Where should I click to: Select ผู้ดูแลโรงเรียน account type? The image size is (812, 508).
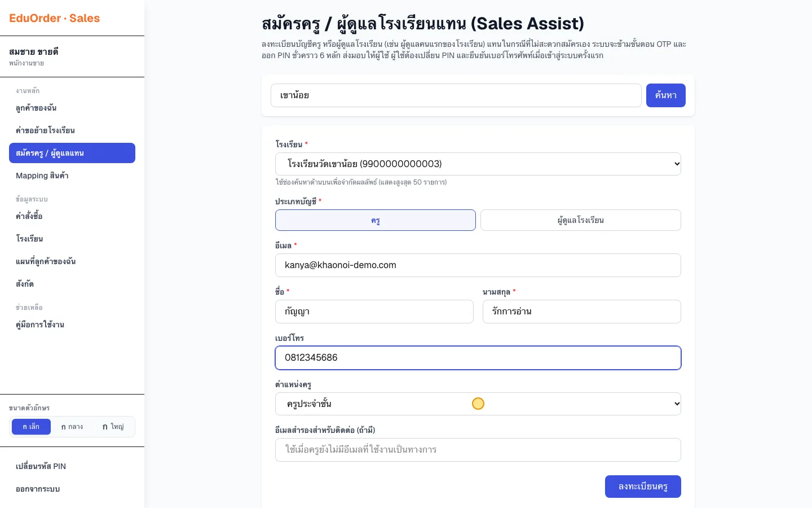581,220
